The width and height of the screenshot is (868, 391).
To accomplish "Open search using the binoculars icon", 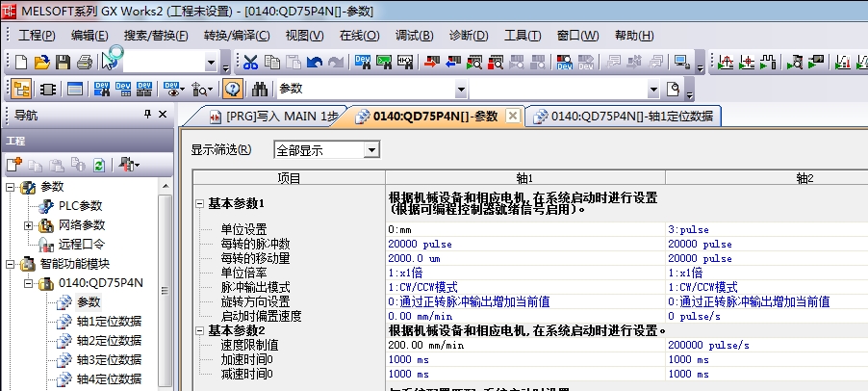I will [259, 90].
